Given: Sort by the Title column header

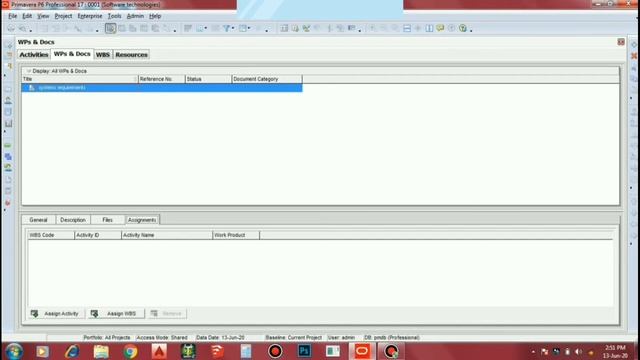Looking at the screenshot, I should 80,79.
